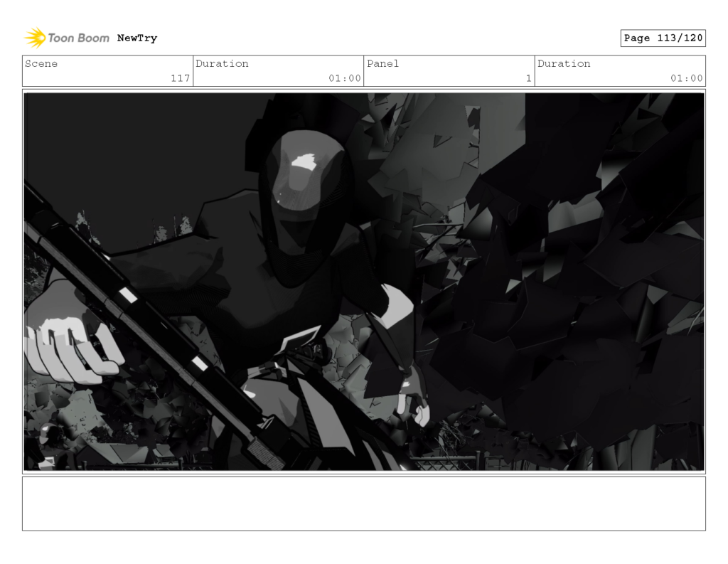Click the NewTry project title
Viewport: 728px width, 564px height.
pyautogui.click(x=138, y=38)
